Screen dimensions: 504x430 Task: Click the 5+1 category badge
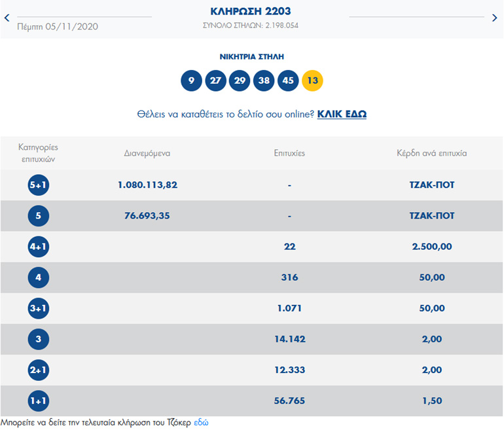(39, 185)
